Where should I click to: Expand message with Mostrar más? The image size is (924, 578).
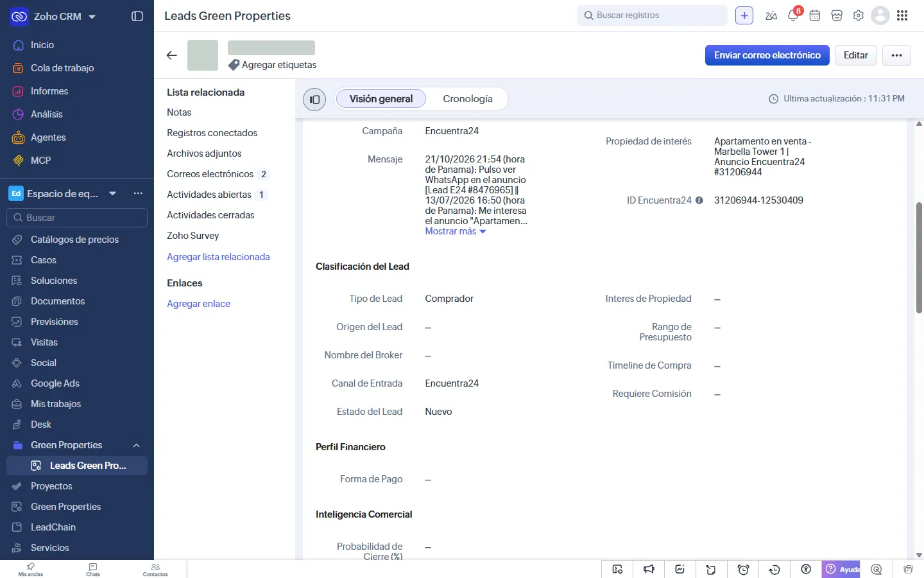[456, 231]
